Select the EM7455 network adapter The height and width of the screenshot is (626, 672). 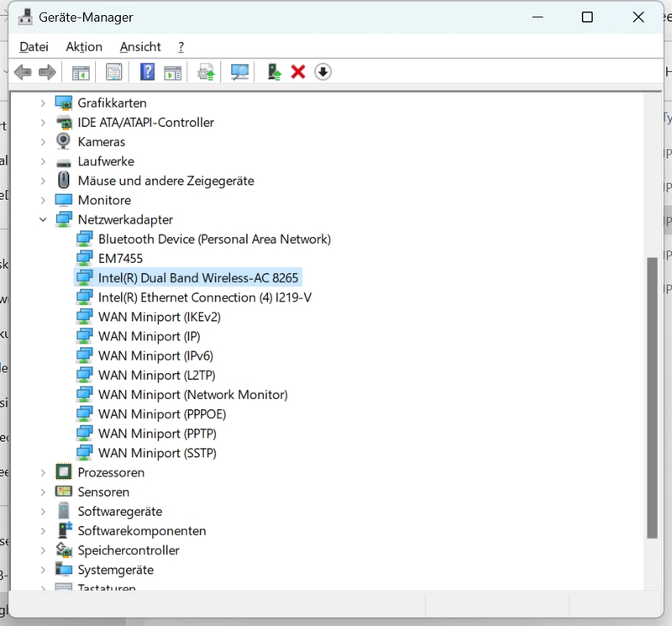(120, 258)
